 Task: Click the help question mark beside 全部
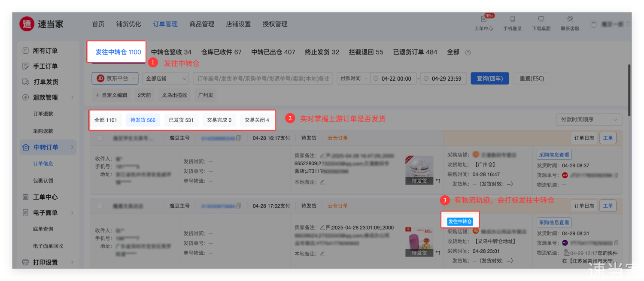468,53
